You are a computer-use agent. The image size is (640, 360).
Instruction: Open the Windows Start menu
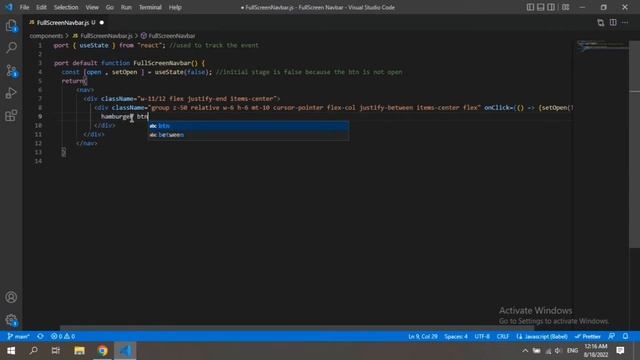(x=11, y=351)
